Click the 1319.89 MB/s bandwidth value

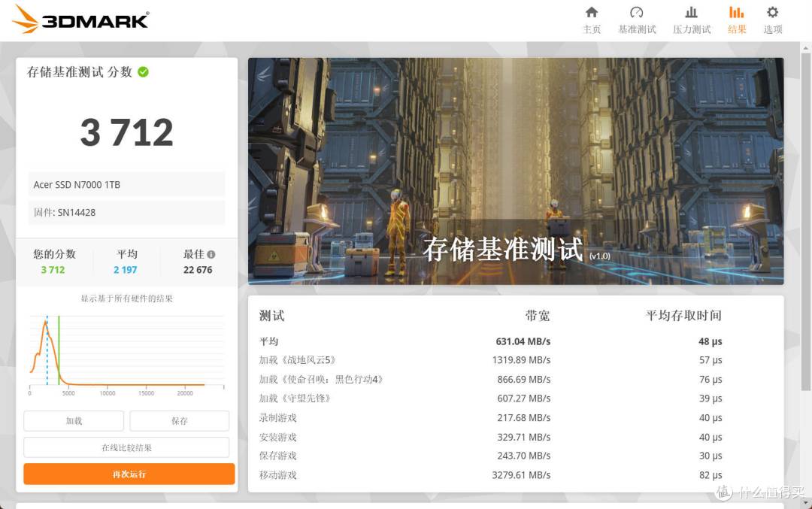coord(522,360)
